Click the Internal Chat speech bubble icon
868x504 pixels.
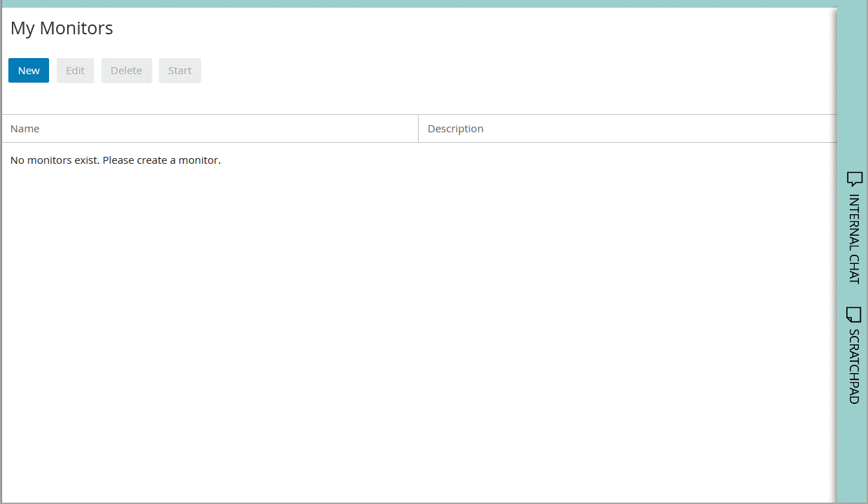pyautogui.click(x=854, y=179)
